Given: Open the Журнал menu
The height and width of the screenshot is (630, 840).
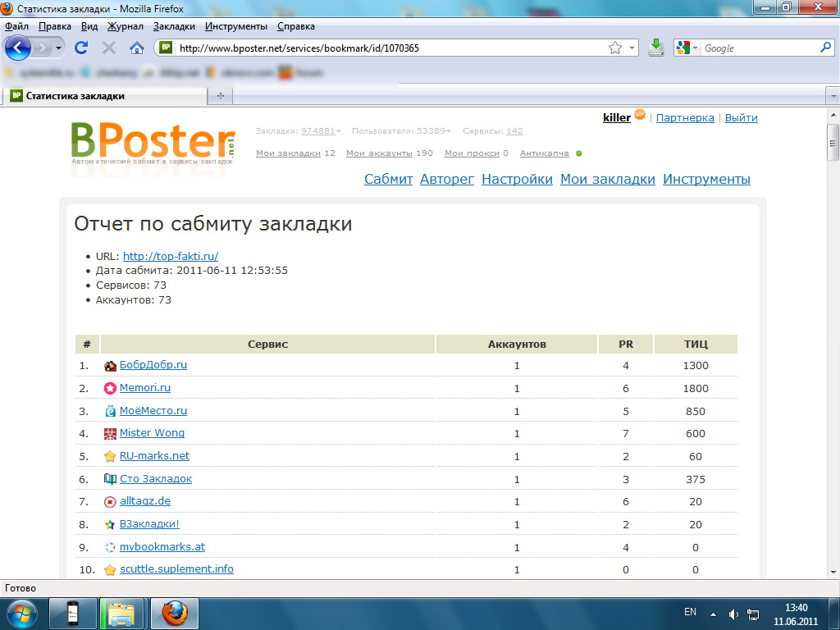Looking at the screenshot, I should point(125,26).
